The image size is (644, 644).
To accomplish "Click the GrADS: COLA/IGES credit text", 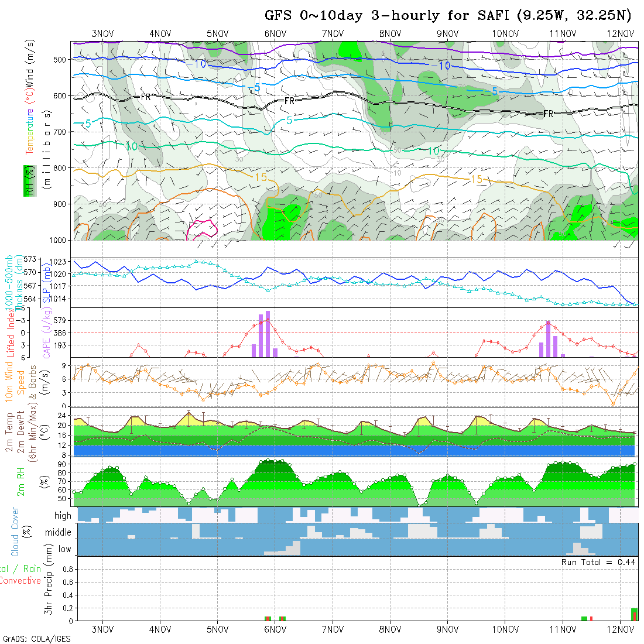I will [36, 639].
